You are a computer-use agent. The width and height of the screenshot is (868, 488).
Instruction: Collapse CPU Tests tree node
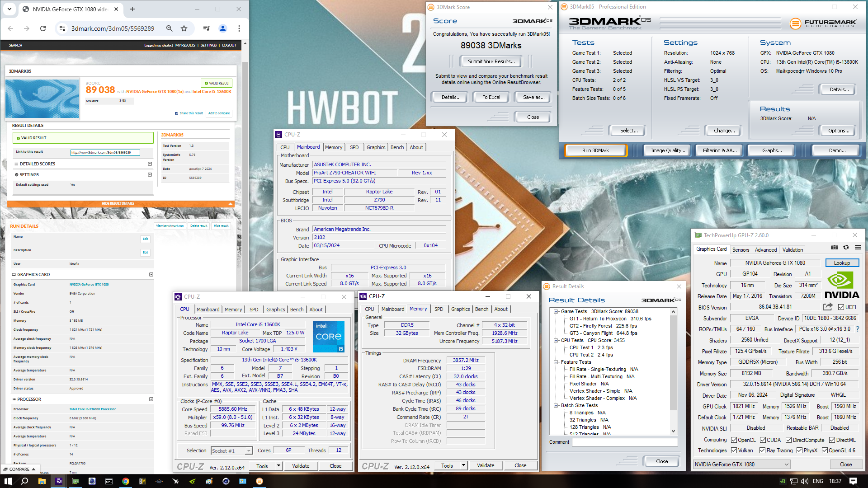pos(556,340)
